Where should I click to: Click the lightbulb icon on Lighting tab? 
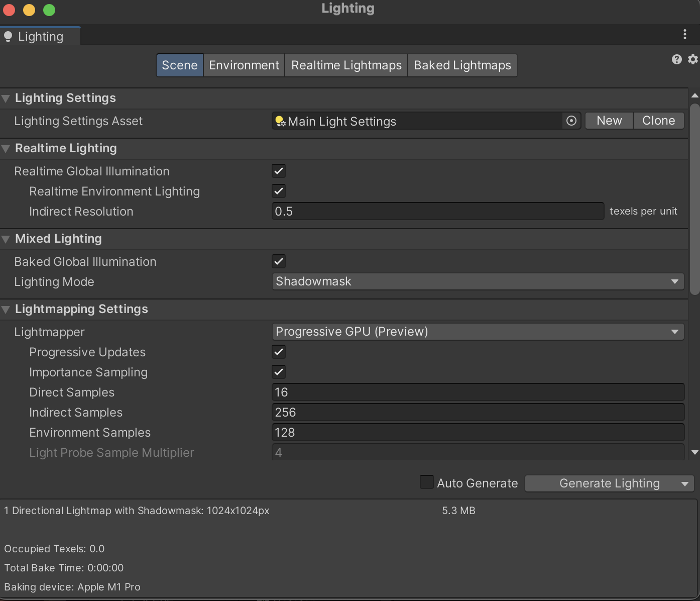click(x=8, y=37)
